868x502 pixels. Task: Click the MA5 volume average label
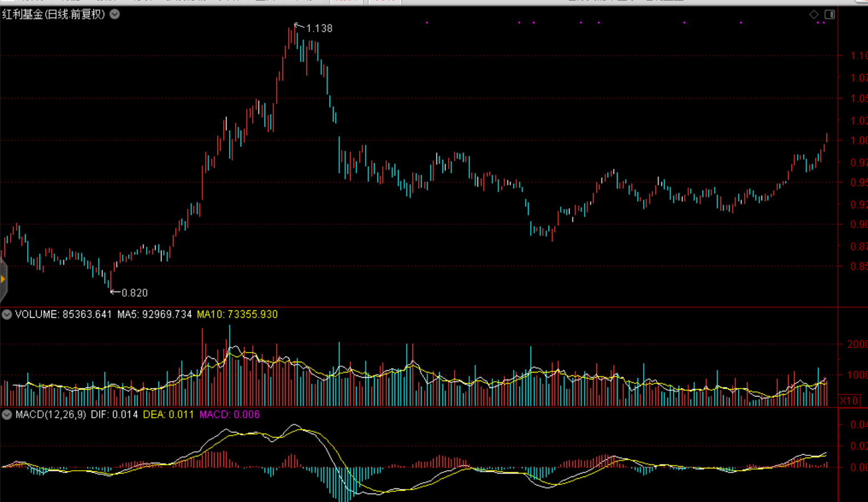pyautogui.click(x=155, y=314)
